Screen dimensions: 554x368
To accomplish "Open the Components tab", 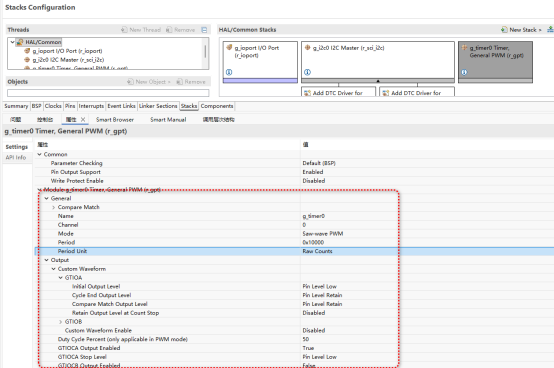I will pos(217,106).
